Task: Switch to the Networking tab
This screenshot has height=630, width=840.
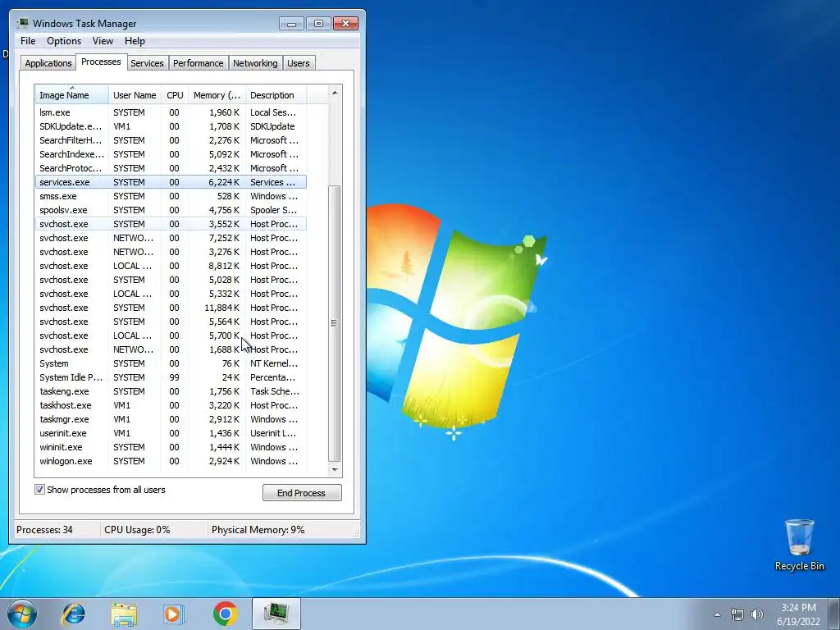Action: point(255,63)
